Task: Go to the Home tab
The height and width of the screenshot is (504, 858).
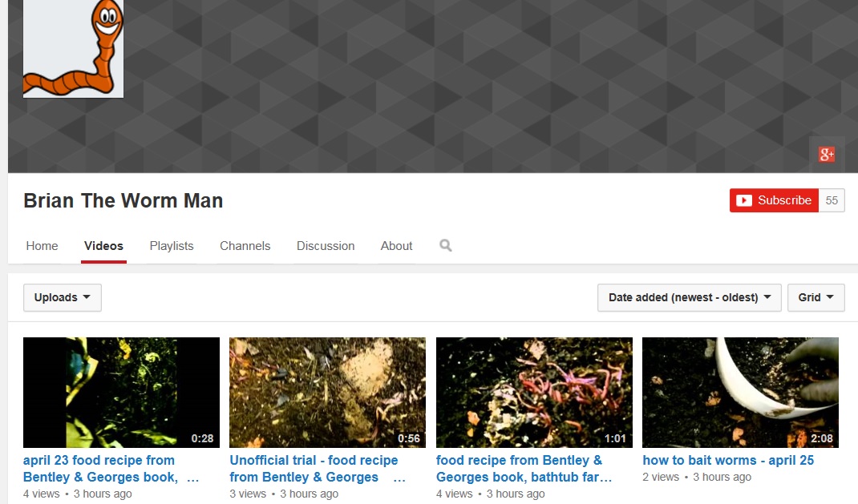Action: pos(42,246)
